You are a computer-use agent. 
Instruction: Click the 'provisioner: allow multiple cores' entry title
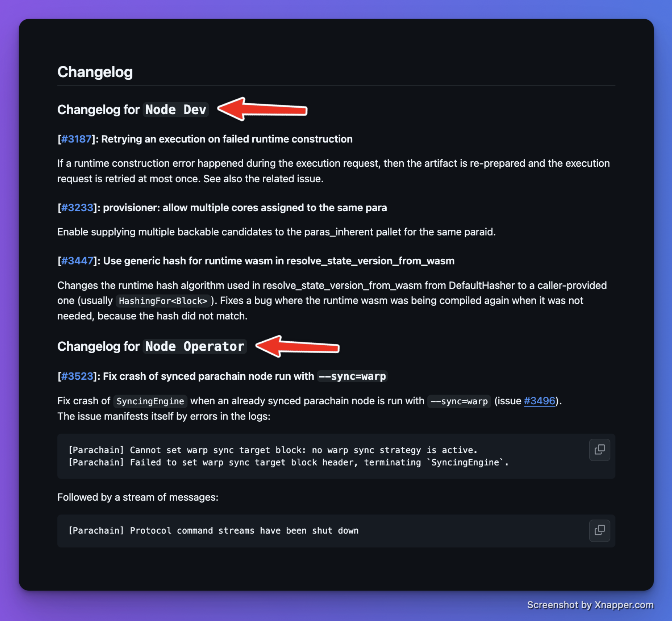245,208
